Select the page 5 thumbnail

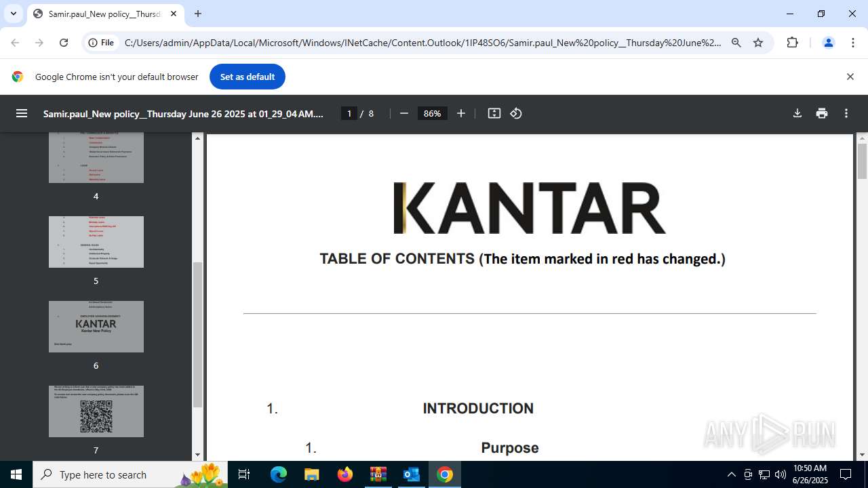click(96, 242)
